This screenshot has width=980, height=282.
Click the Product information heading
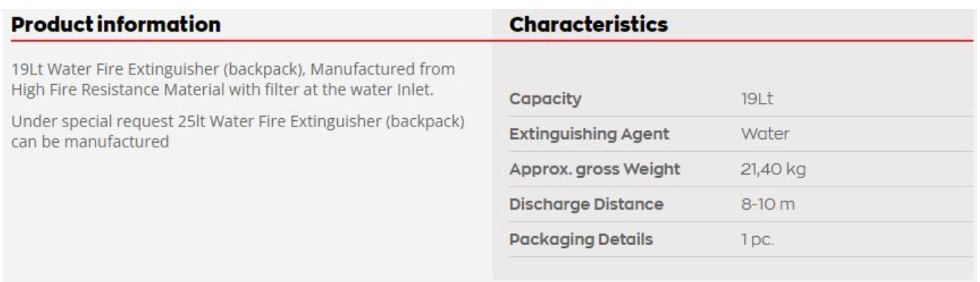click(117, 25)
